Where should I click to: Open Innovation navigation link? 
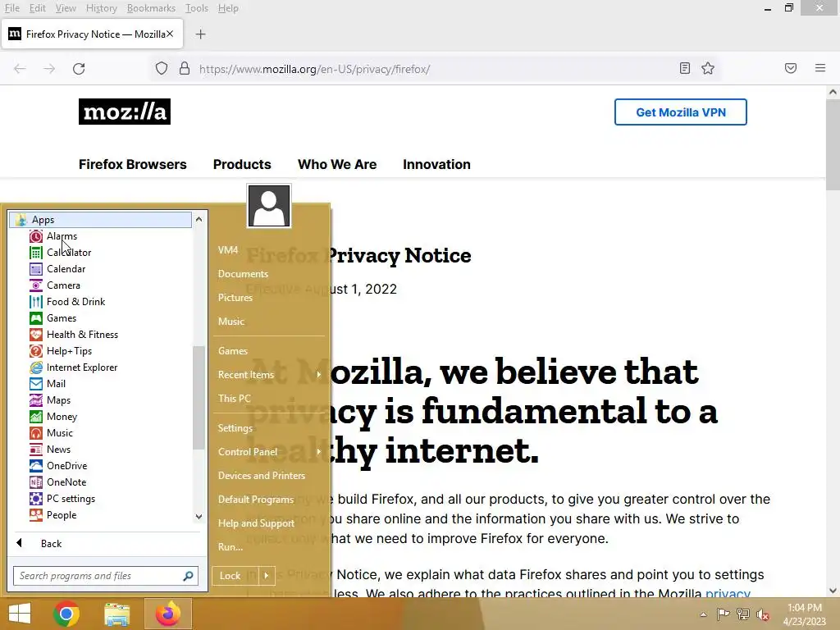click(436, 164)
